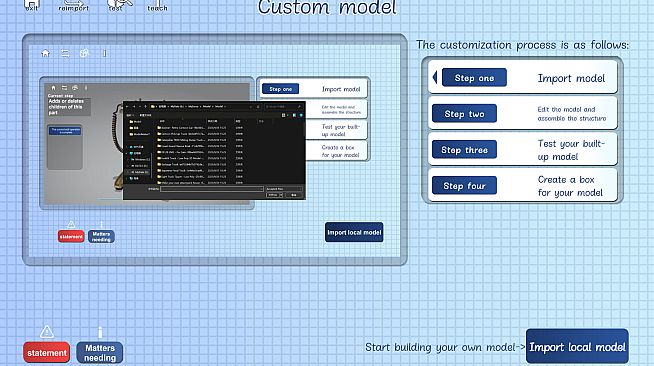Select the large Step one button

474,78
